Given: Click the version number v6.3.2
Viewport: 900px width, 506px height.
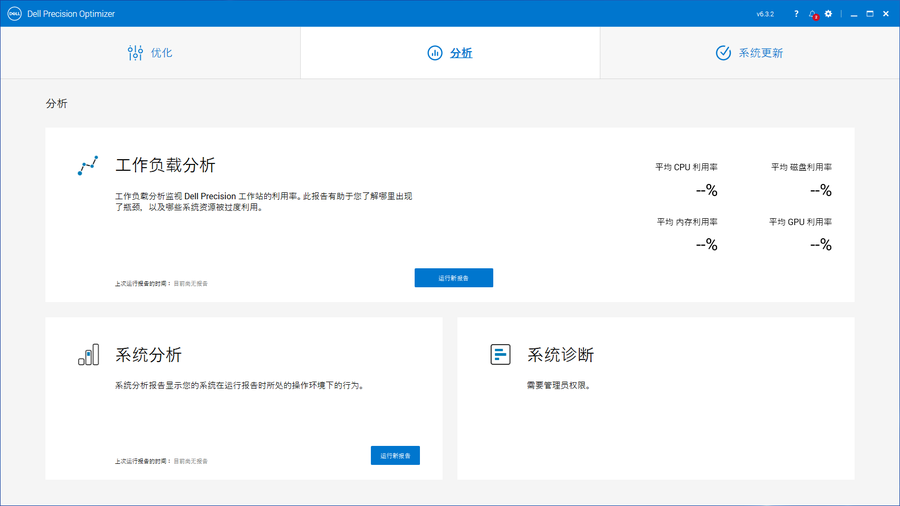Looking at the screenshot, I should (x=766, y=14).
